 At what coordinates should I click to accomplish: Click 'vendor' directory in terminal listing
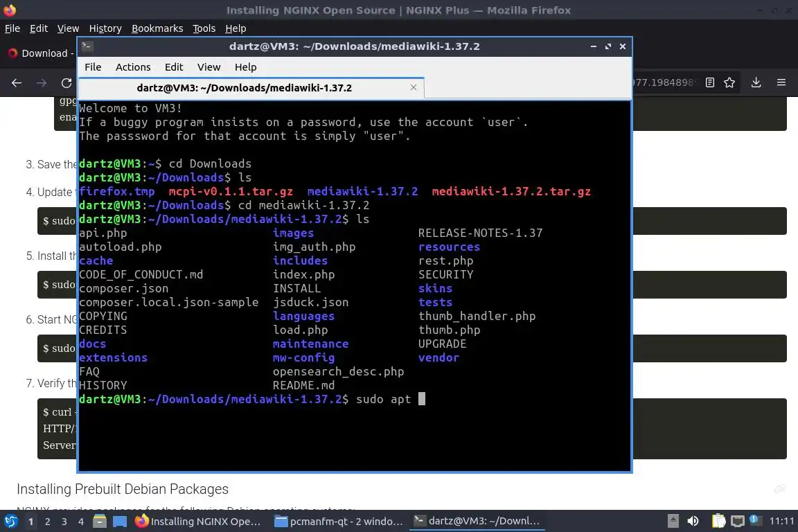[438, 357]
